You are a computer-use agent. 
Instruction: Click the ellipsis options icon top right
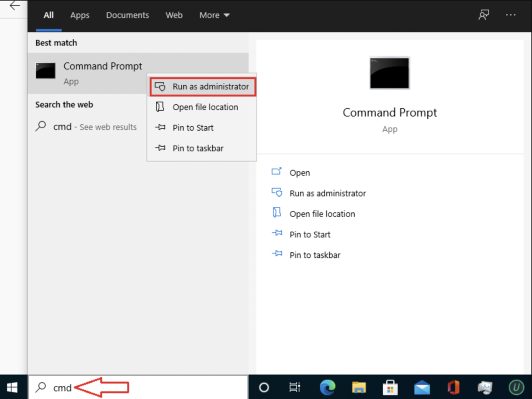pyautogui.click(x=511, y=15)
